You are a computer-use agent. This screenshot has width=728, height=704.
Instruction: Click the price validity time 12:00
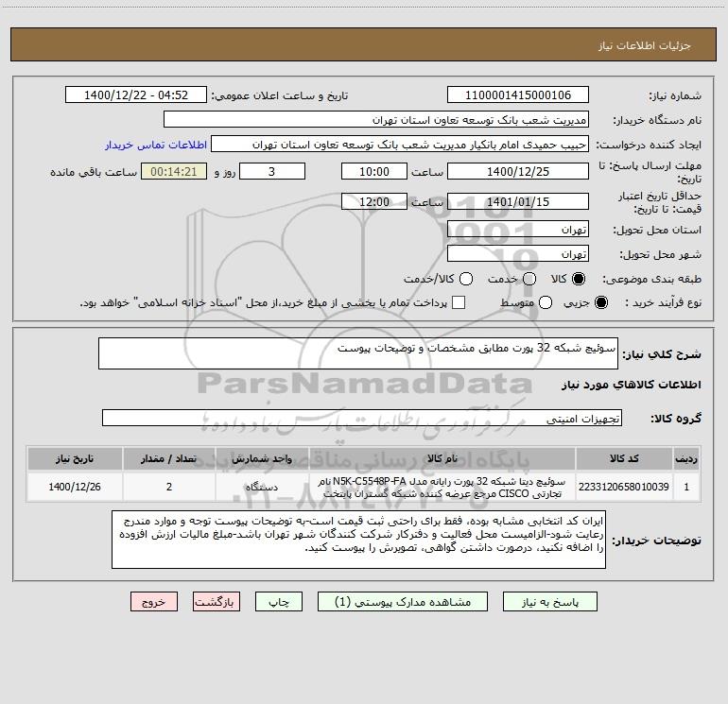[x=374, y=201]
